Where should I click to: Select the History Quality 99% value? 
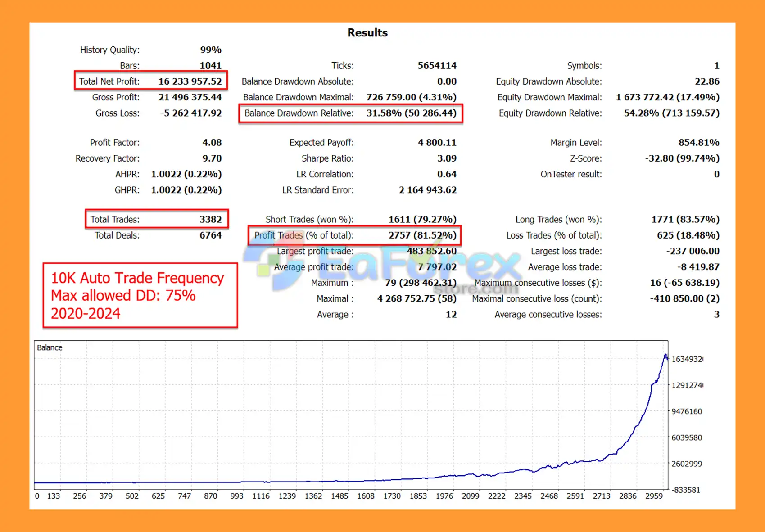[x=210, y=50]
